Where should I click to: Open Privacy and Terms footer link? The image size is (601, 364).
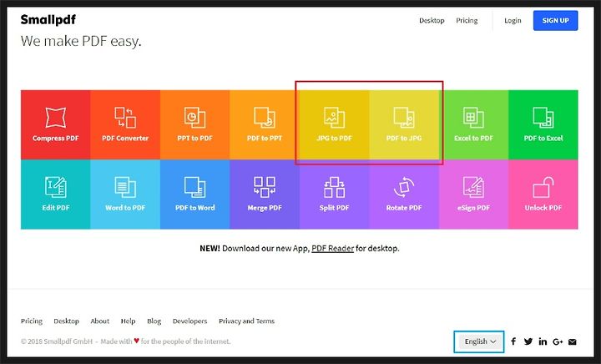tap(246, 321)
